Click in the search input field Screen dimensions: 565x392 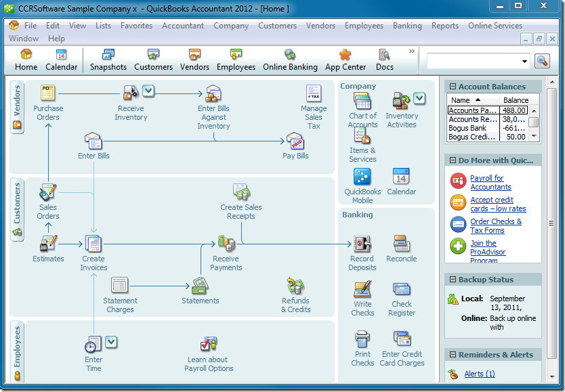click(x=474, y=61)
